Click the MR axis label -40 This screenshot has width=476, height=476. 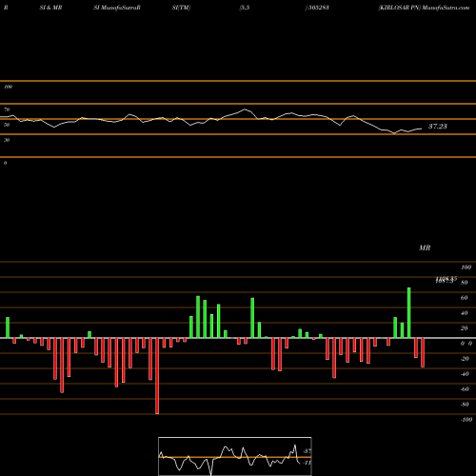tap(465, 374)
